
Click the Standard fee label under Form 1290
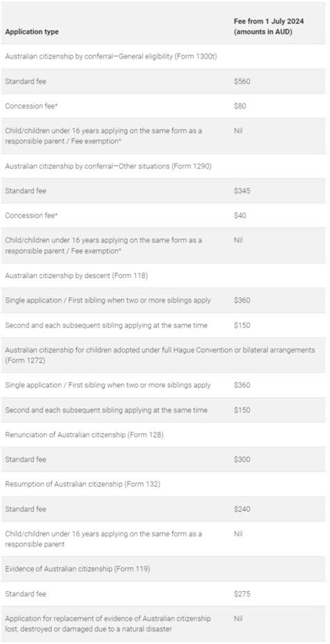click(x=26, y=191)
